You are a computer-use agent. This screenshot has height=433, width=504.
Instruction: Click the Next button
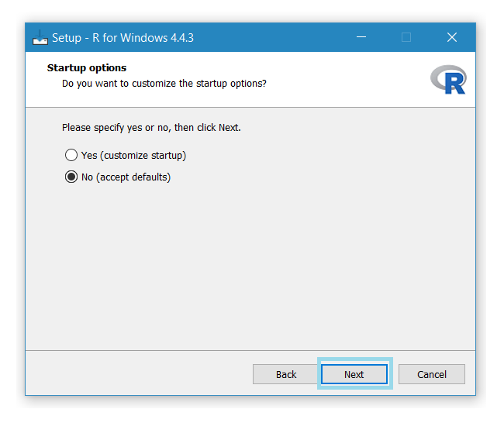[x=354, y=374]
